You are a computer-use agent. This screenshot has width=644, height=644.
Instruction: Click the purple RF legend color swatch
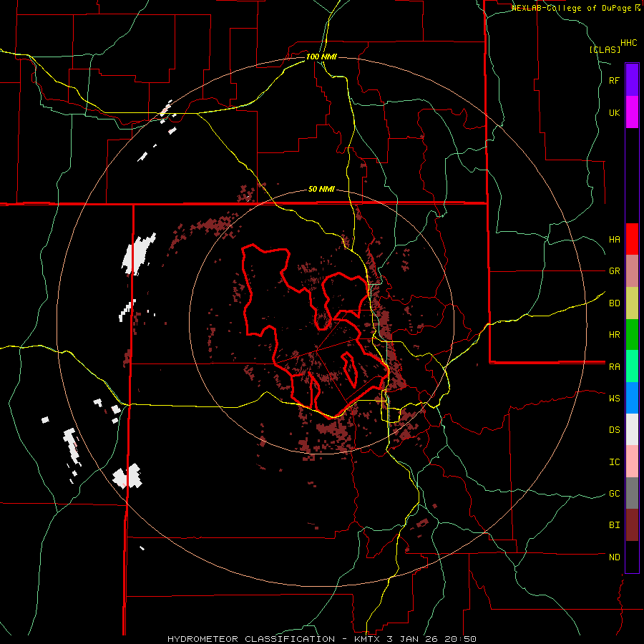[x=632, y=79]
